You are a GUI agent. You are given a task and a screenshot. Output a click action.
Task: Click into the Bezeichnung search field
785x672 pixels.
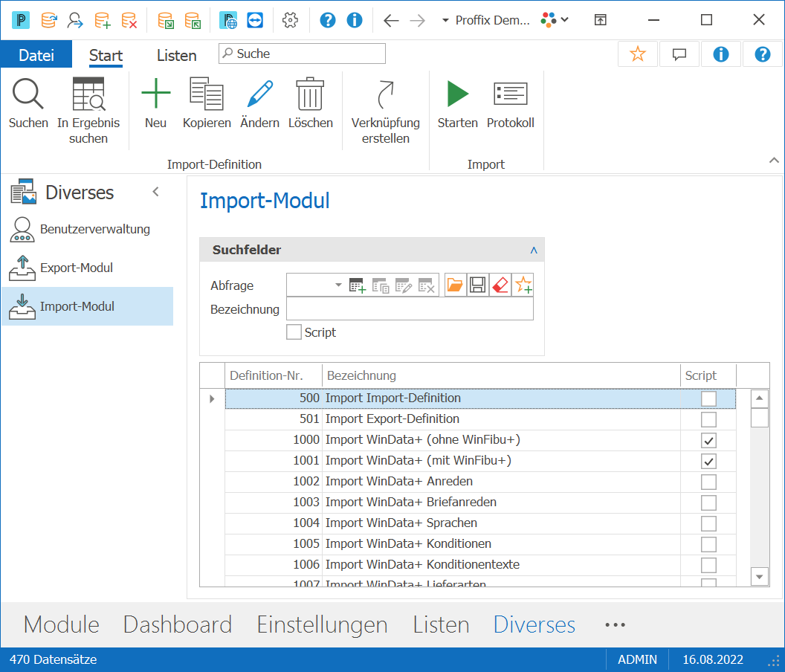tap(410, 309)
